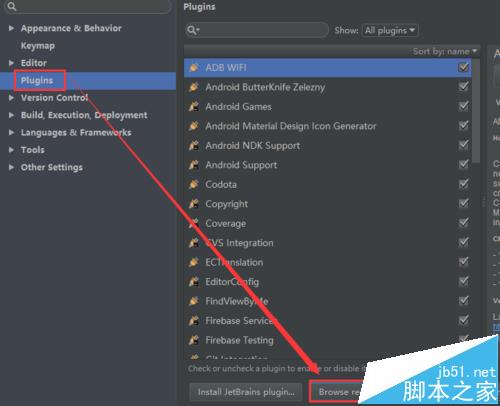Screen dimensions: 500x406
Task: Click the Android ButterKnife Zelezny plugin icon
Action: click(194, 87)
